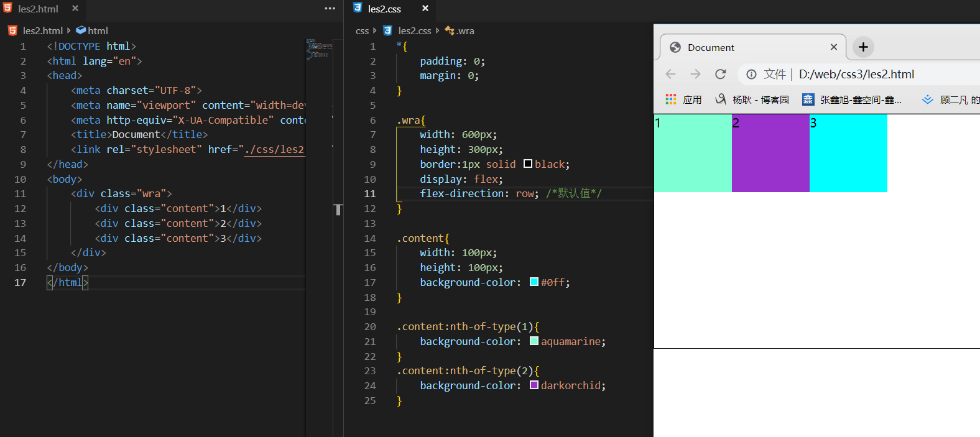Expand the css folder breadcrumb

(x=362, y=31)
